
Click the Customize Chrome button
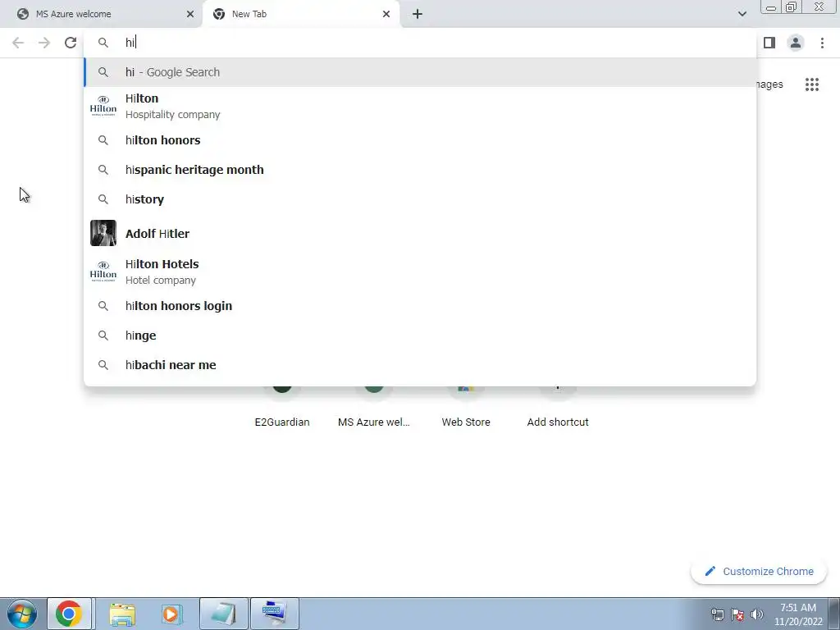click(x=759, y=572)
